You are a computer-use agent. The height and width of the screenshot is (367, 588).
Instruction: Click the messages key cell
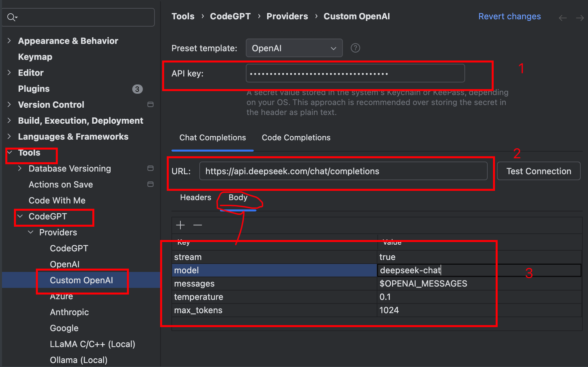click(274, 284)
